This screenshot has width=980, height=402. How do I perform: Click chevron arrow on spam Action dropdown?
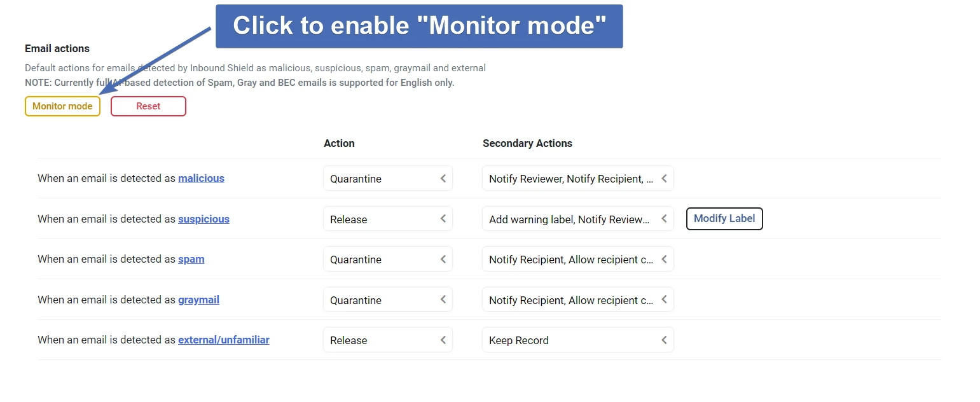pyautogui.click(x=443, y=260)
